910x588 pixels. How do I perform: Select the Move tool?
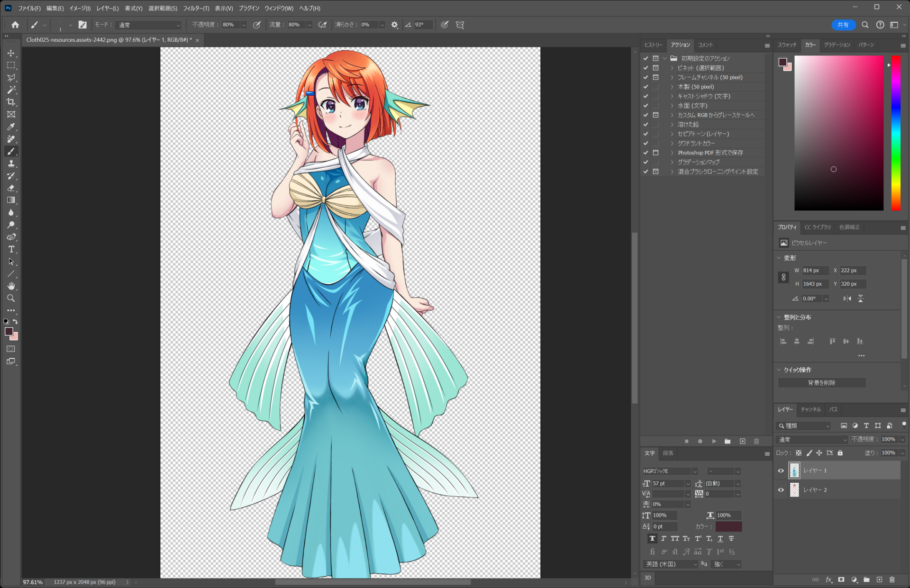(11, 53)
